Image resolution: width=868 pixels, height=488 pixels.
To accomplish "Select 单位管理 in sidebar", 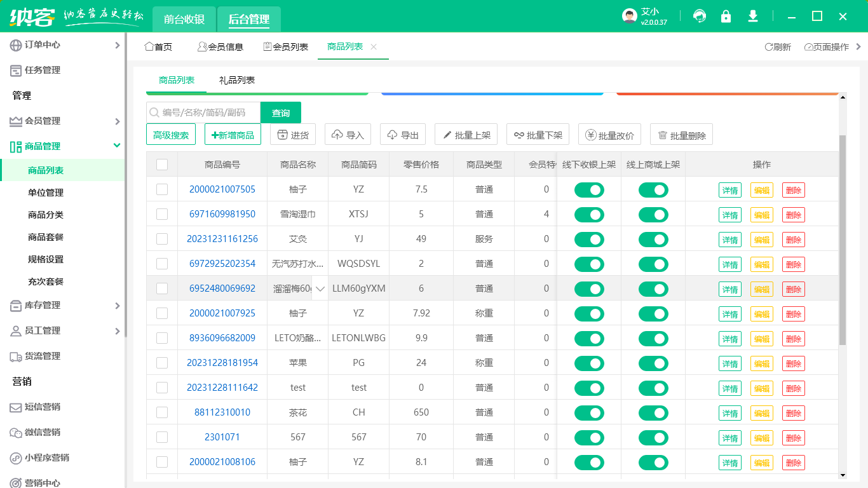I will (x=46, y=193).
